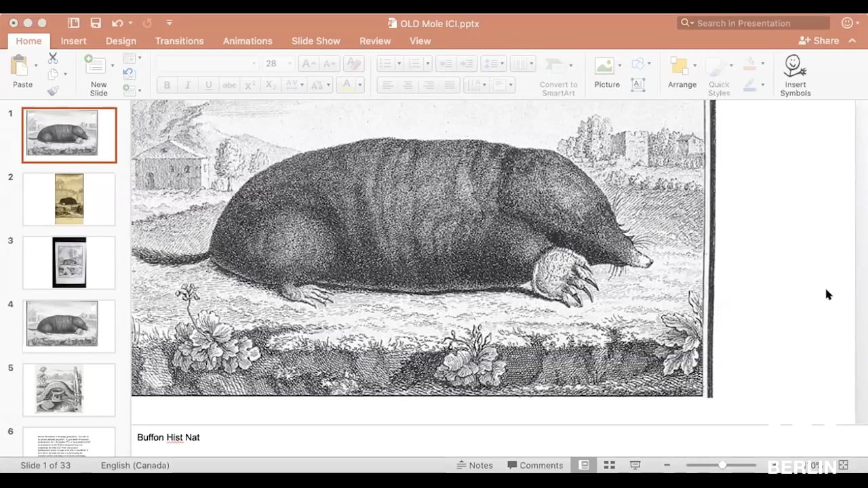The image size is (868, 488).
Task: Click the feedback smiley button
Action: pos(847,23)
